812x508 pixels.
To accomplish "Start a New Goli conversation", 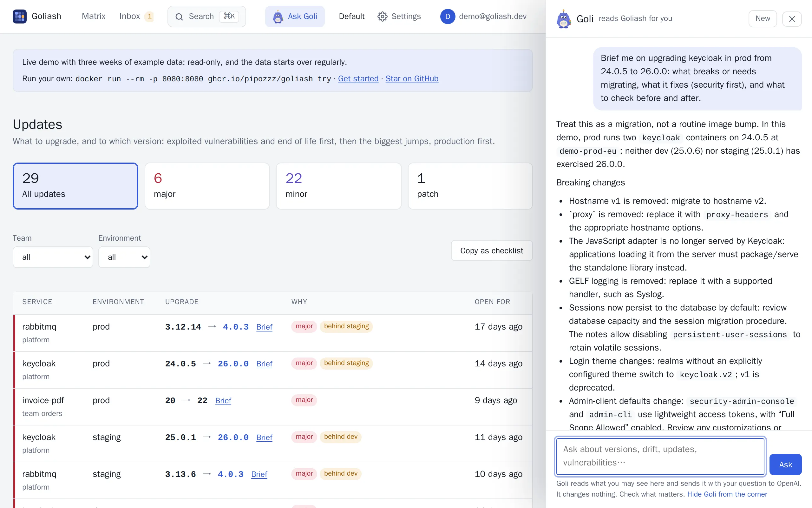I will (x=763, y=19).
